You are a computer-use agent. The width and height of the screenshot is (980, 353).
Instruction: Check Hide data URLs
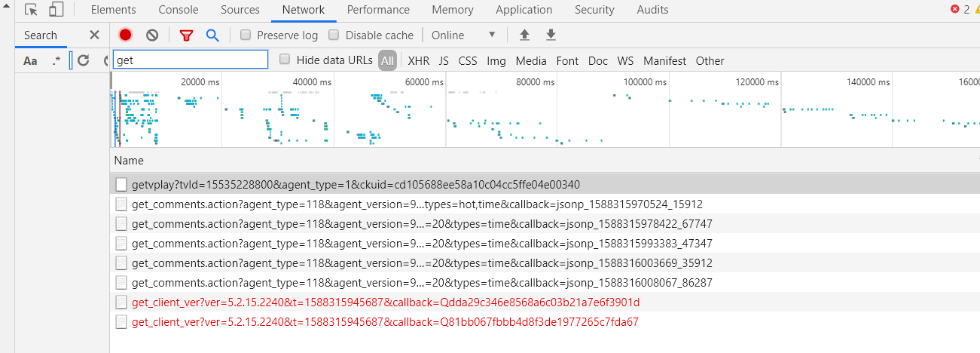[285, 60]
